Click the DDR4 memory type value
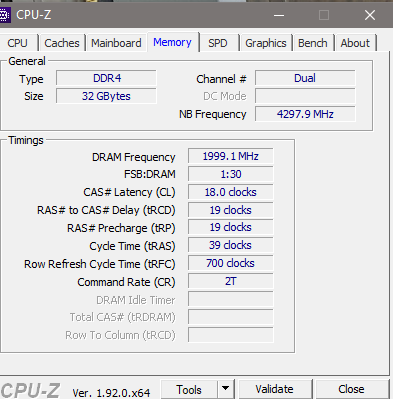Image resolution: width=393 pixels, height=399 pixels. point(106,78)
